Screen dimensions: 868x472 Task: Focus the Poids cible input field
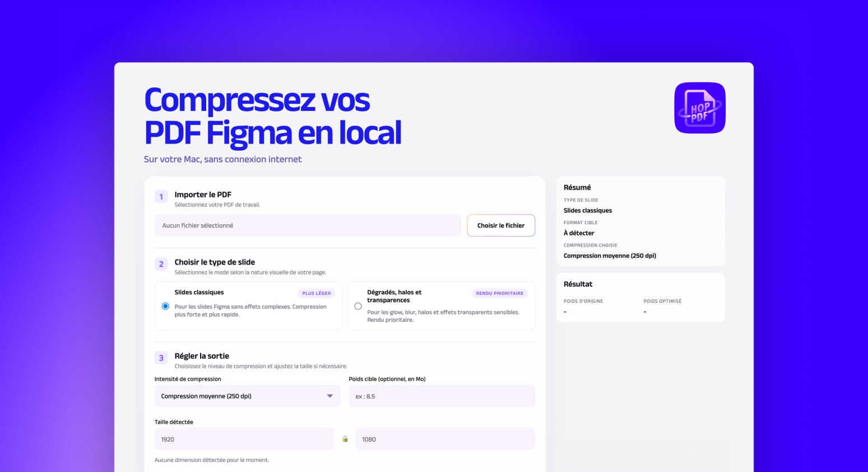pos(442,396)
